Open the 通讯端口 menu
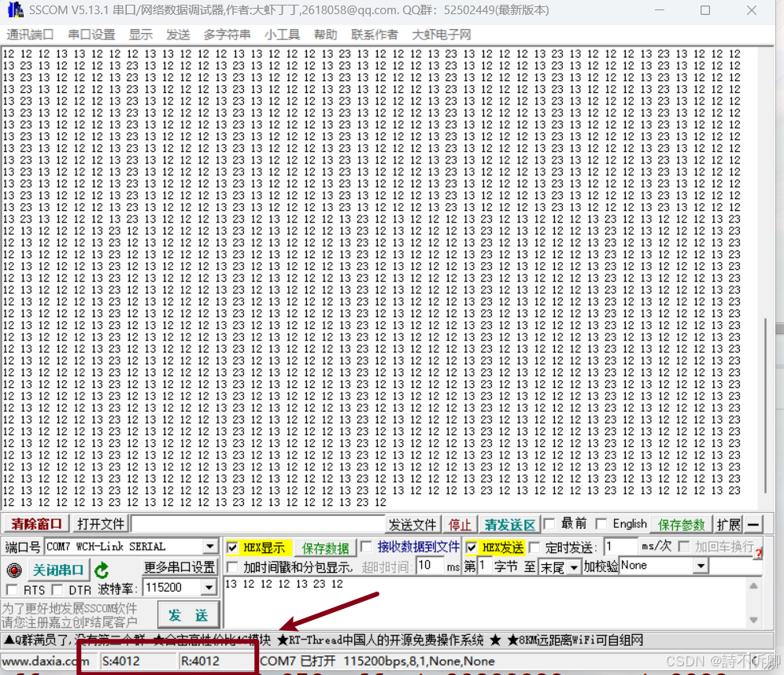784x675 pixels. (30, 35)
